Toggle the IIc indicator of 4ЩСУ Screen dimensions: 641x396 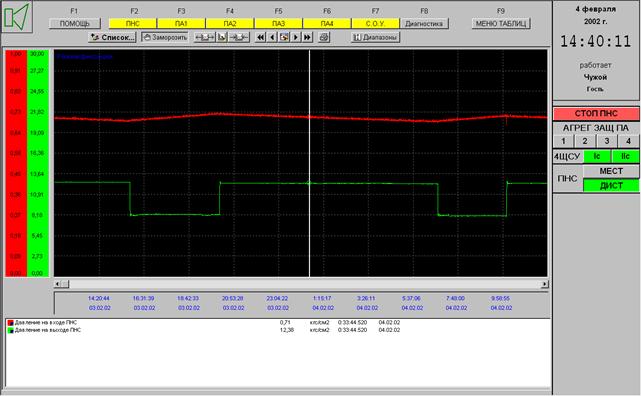625,156
